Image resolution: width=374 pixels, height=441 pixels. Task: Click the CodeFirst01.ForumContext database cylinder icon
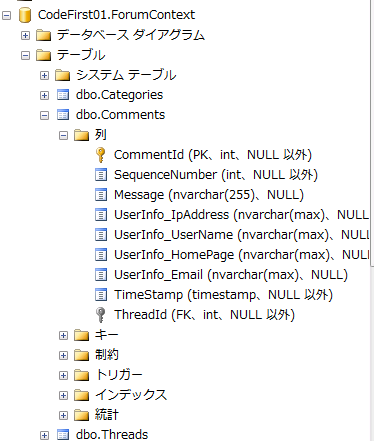point(25,15)
